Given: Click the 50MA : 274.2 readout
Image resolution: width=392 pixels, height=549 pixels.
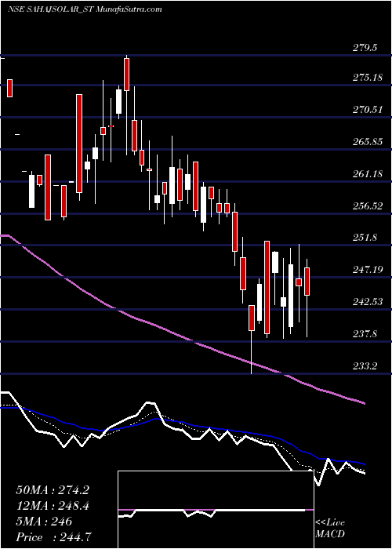Looking at the screenshot, I should click(x=53, y=490).
